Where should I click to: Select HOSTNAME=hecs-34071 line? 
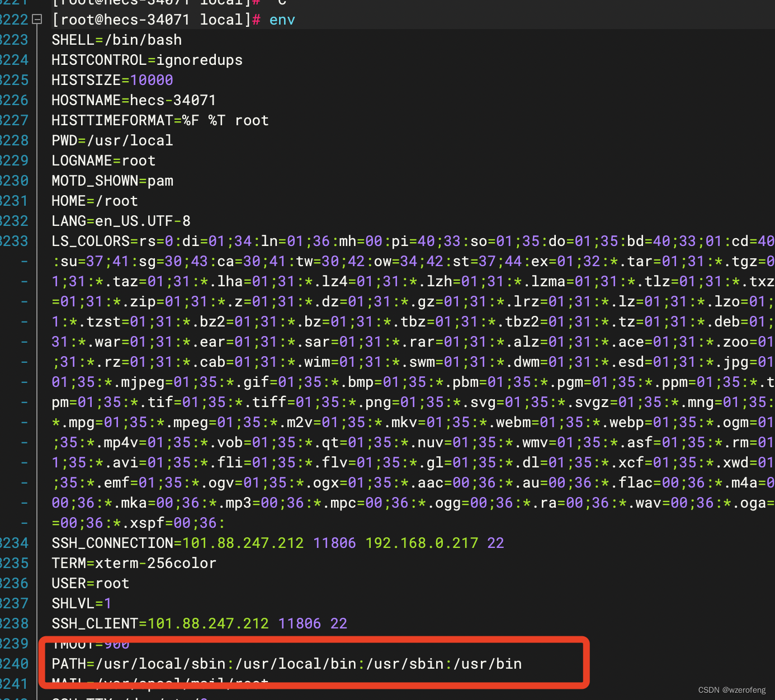coord(134,101)
